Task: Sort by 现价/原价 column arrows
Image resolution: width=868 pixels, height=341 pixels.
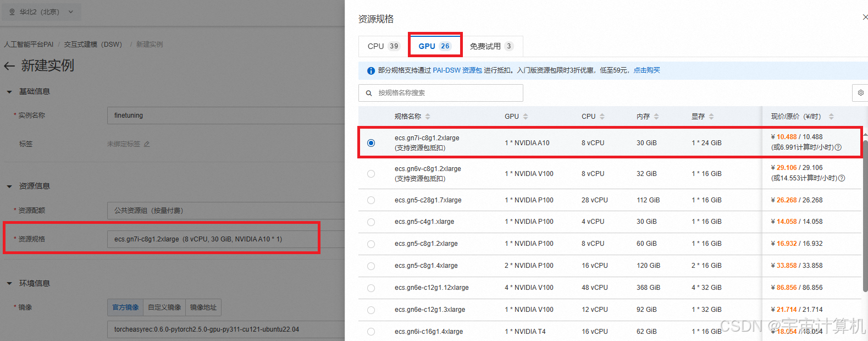Action: click(831, 117)
